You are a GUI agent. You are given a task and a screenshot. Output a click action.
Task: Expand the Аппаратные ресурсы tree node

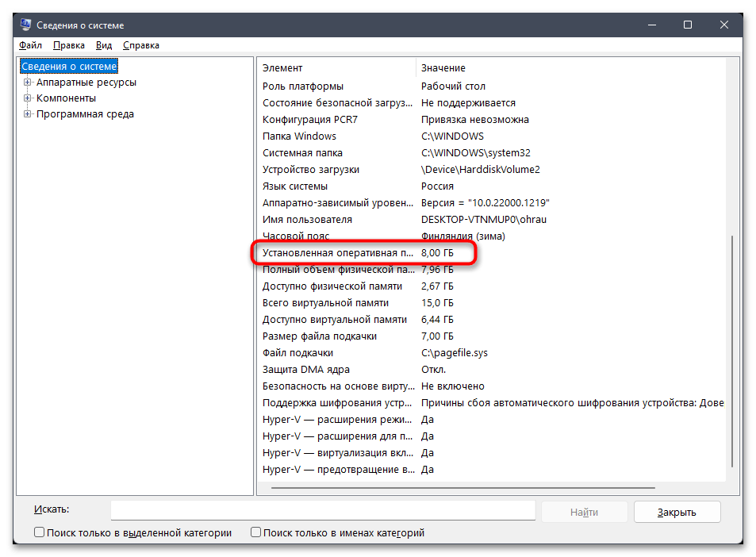[28, 83]
